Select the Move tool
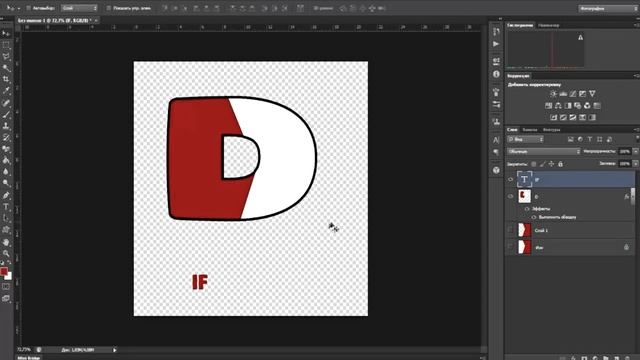This screenshot has height=360, width=640. pos(6,33)
